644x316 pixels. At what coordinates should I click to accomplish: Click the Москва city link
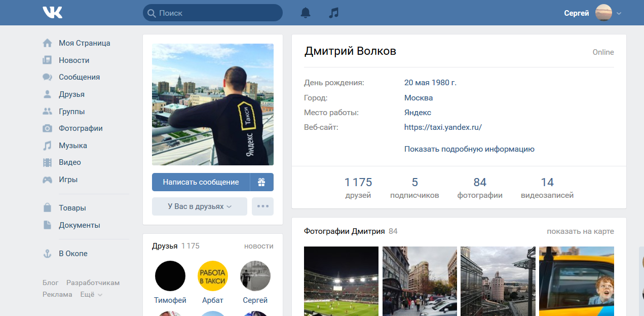pyautogui.click(x=419, y=98)
